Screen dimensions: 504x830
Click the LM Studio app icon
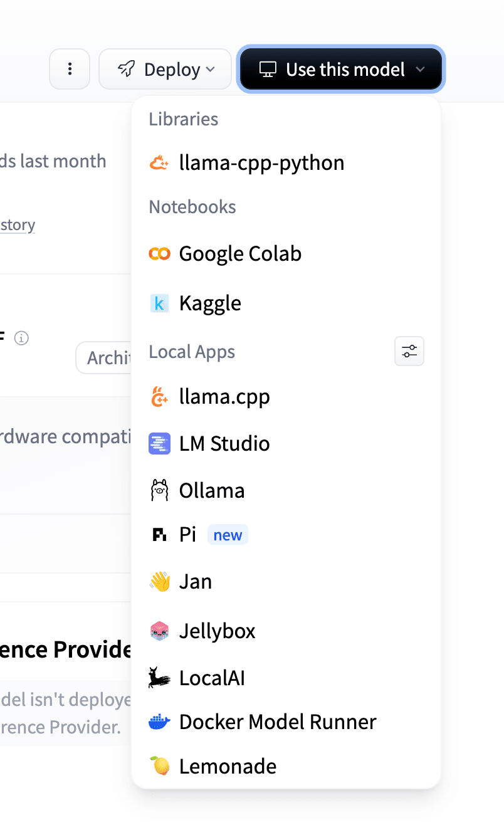pos(159,444)
